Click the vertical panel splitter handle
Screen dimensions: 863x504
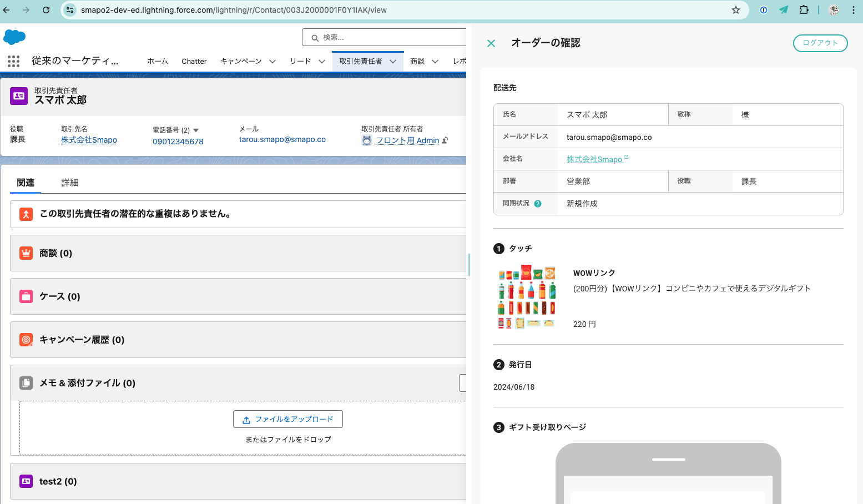469,265
